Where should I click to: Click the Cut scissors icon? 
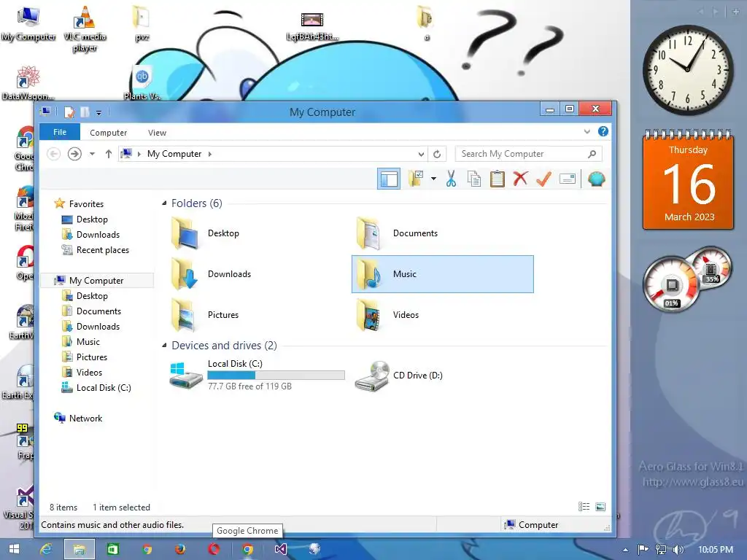coord(451,179)
